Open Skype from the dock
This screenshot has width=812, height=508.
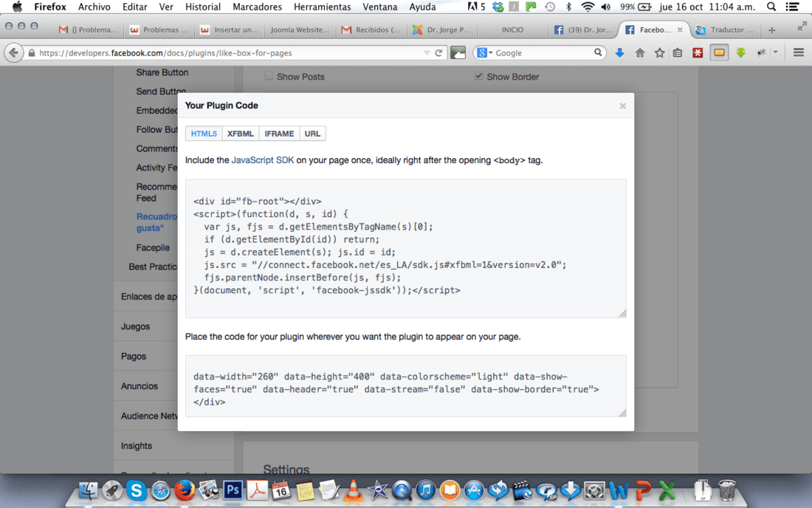137,490
